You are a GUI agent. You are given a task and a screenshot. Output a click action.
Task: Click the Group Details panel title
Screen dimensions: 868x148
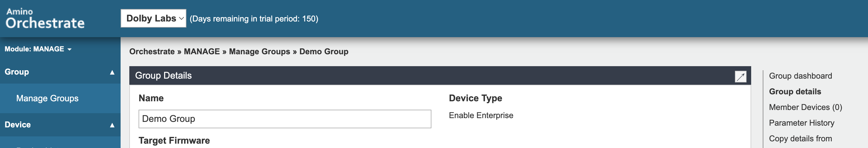(163, 75)
